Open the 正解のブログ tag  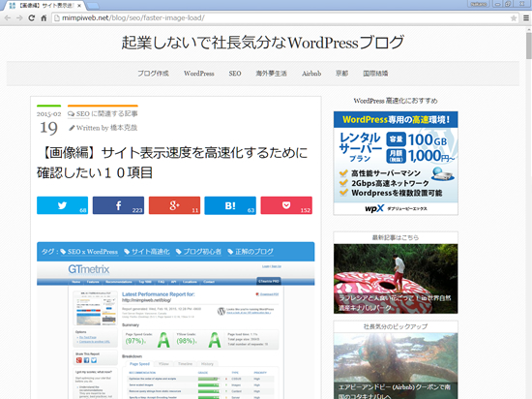pos(251,252)
